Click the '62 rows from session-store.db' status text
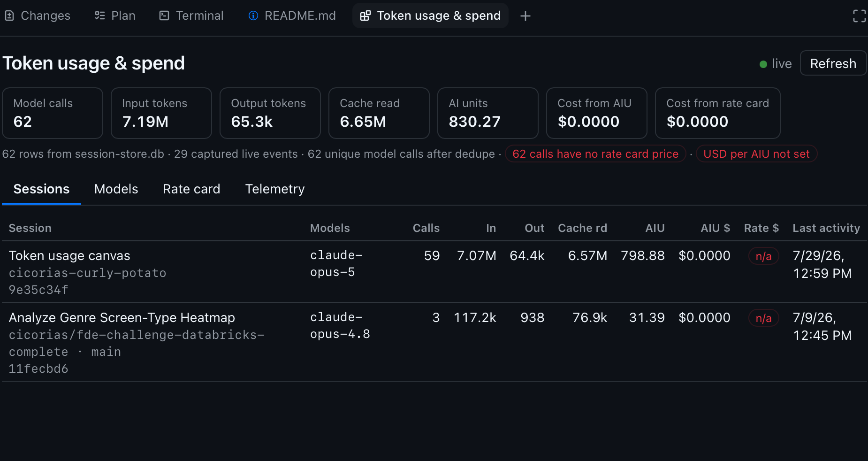Screen dimensions: 868x461 pos(83,154)
